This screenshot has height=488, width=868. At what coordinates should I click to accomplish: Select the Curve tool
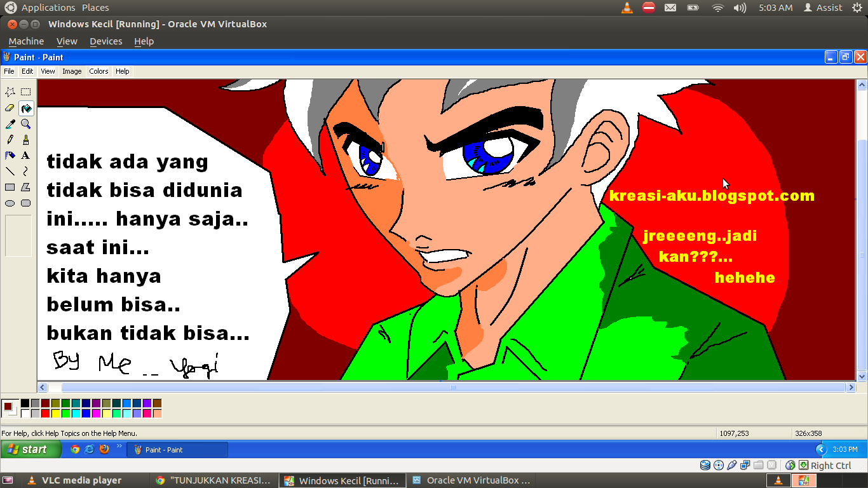click(x=26, y=172)
